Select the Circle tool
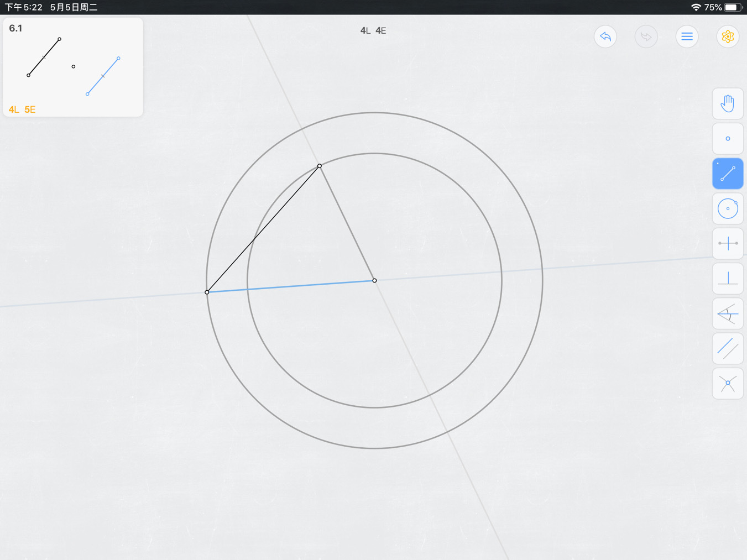 [x=728, y=208]
